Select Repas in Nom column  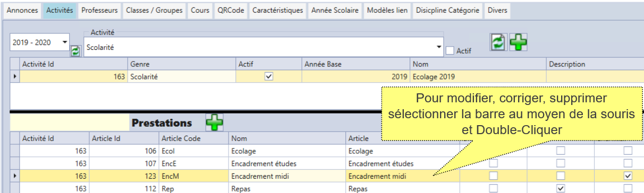pyautogui.click(x=287, y=188)
